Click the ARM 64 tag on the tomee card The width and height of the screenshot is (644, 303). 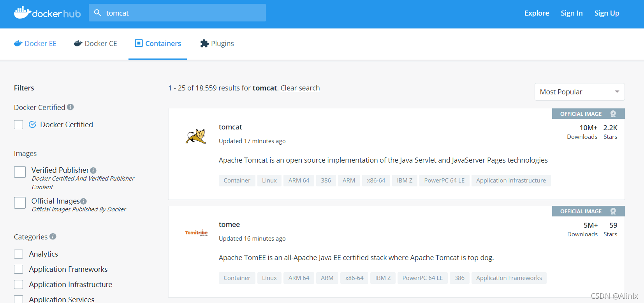coord(299,278)
